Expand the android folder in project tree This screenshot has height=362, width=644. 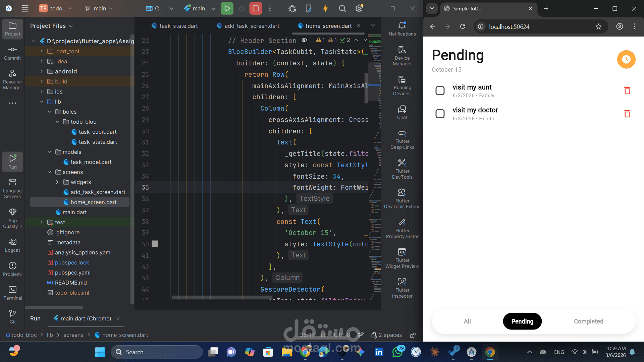(x=41, y=71)
